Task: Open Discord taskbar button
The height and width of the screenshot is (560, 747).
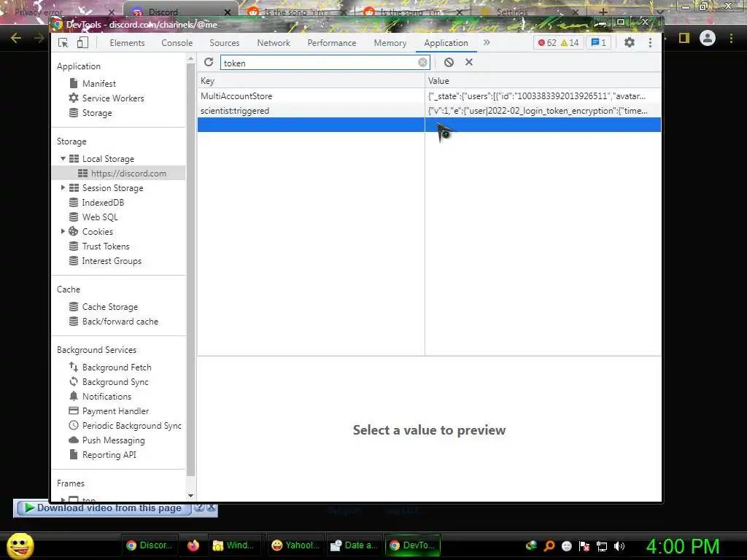Action: click(150, 545)
